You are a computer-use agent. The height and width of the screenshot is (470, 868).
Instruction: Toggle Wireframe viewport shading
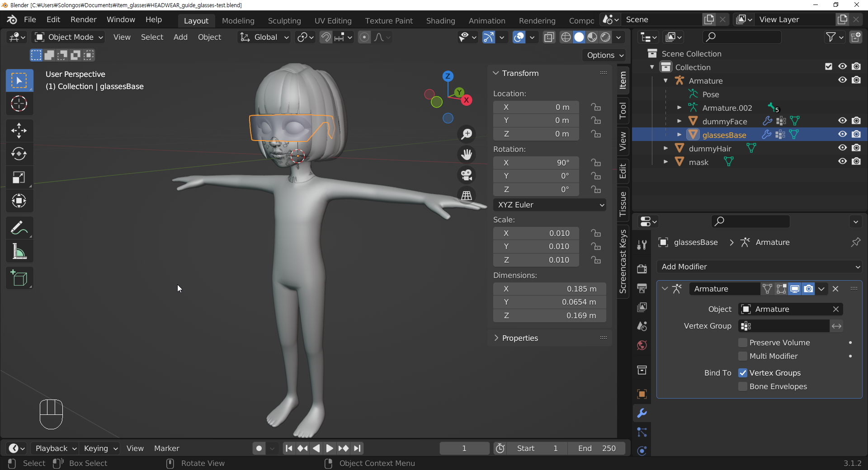566,37
